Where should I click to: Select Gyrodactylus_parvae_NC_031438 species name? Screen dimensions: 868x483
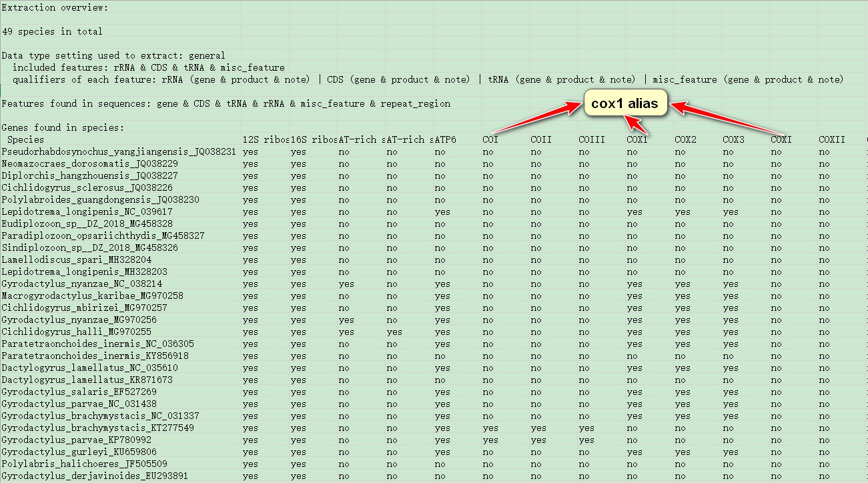tap(79, 404)
